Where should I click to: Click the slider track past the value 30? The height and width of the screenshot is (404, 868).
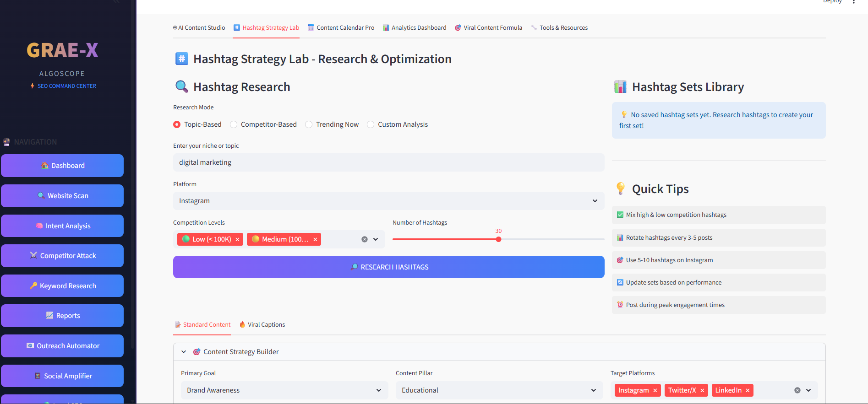tap(552, 239)
